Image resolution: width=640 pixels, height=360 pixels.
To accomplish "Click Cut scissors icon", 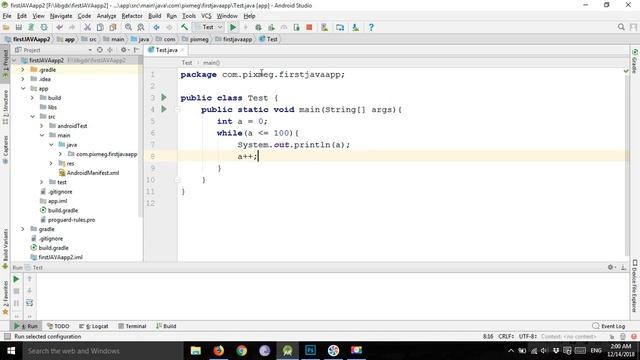I will (87, 27).
